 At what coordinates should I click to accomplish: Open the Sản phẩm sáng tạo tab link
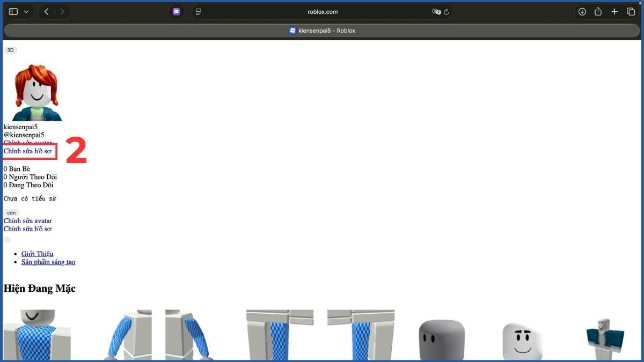tap(48, 262)
